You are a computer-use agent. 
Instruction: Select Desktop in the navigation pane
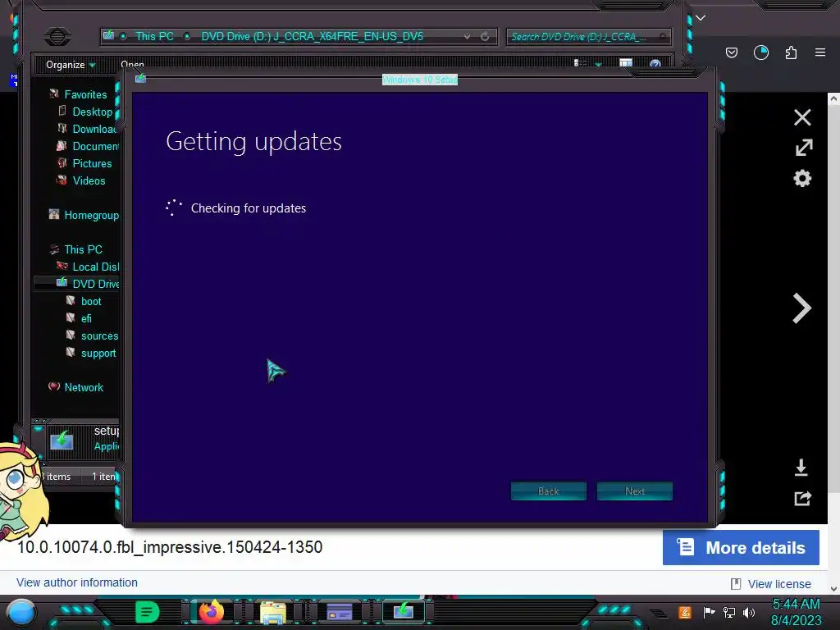point(92,112)
